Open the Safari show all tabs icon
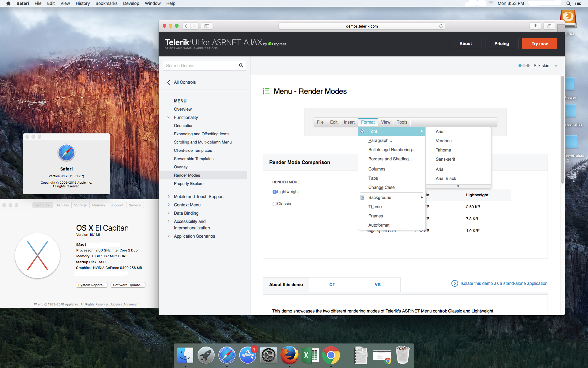This screenshot has width=588, height=368. 549,26
